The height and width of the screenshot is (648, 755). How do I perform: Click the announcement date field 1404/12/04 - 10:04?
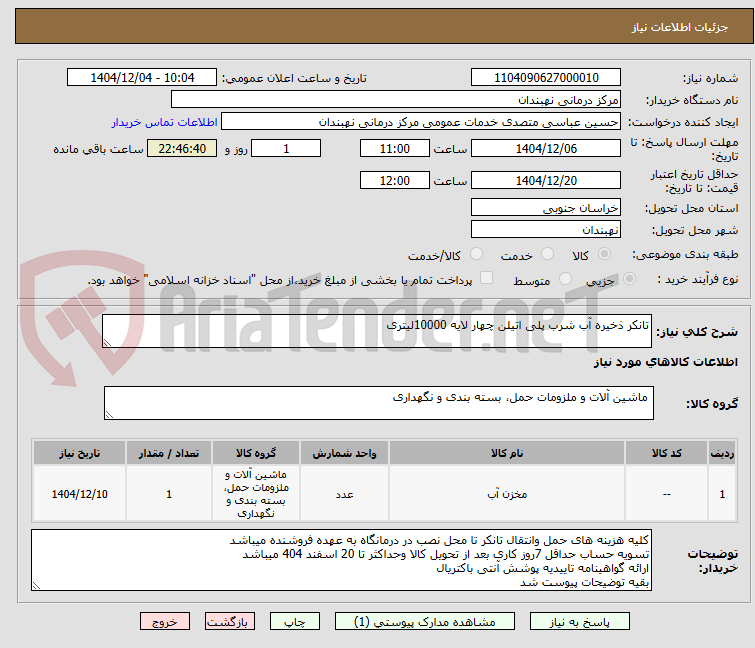(x=142, y=78)
